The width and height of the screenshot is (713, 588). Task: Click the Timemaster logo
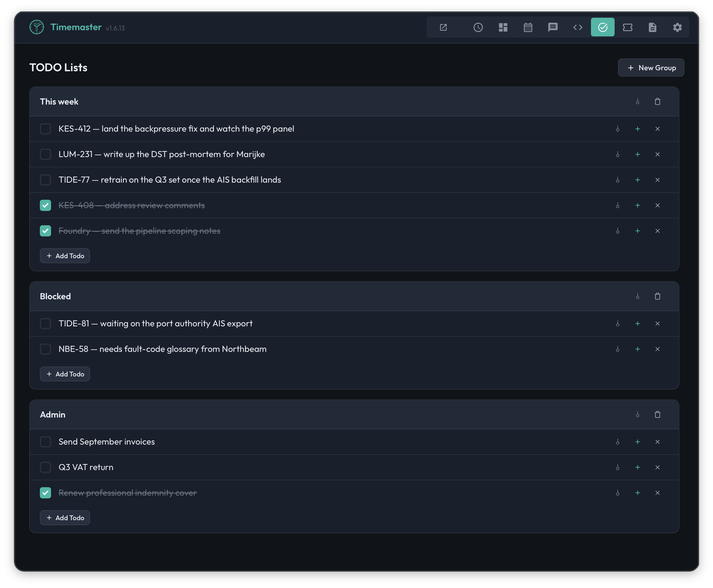point(37,27)
